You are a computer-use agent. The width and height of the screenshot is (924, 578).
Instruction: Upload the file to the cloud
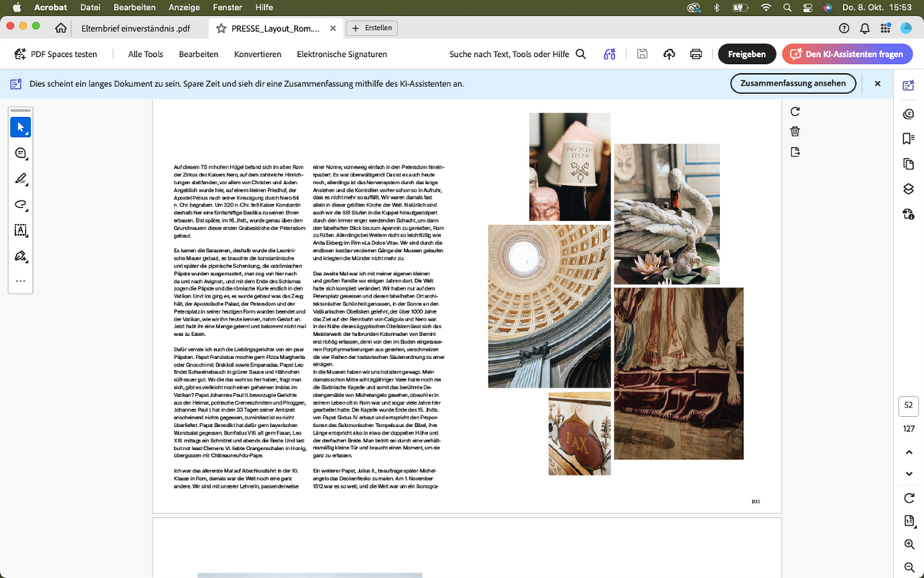coord(669,54)
